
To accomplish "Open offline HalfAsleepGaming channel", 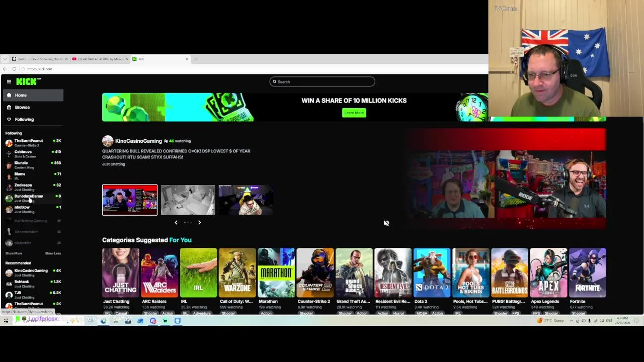I will (33, 221).
